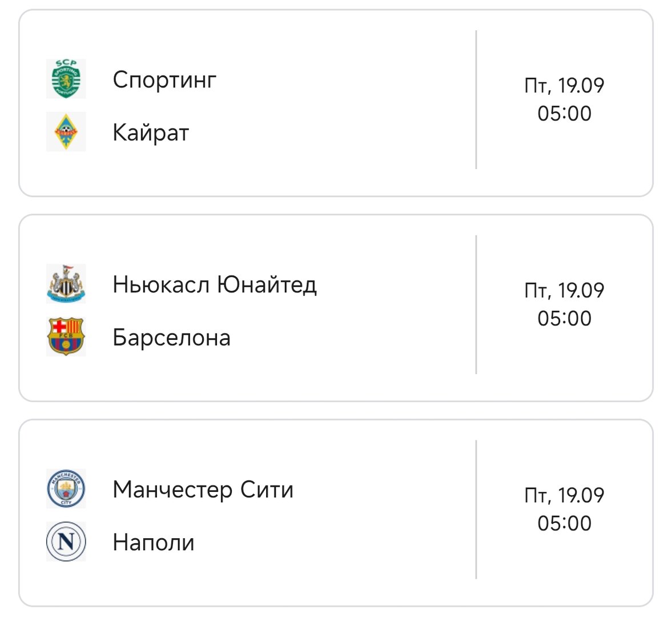This screenshot has width=672, height=617.
Task: Click the Napoli club crest
Action: click(x=66, y=542)
